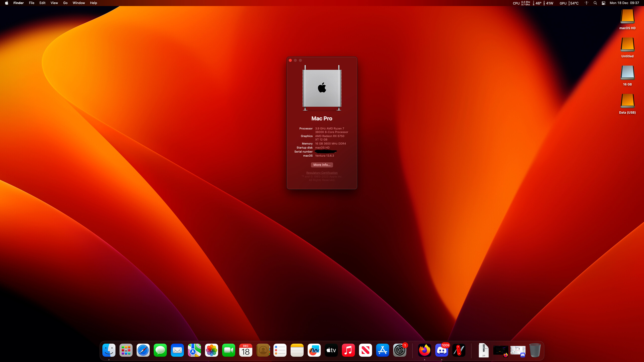Open the ZIP archive in the Dock
Viewport: 644px width, 362px height.
484,350
